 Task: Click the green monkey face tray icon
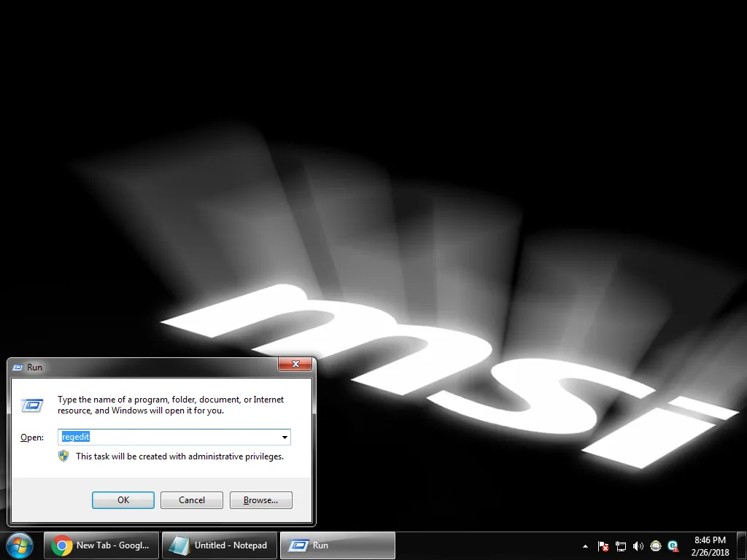pyautogui.click(x=656, y=545)
